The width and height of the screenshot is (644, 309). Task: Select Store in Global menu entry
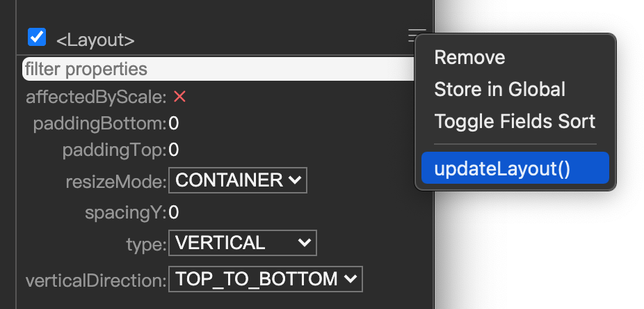(x=499, y=89)
